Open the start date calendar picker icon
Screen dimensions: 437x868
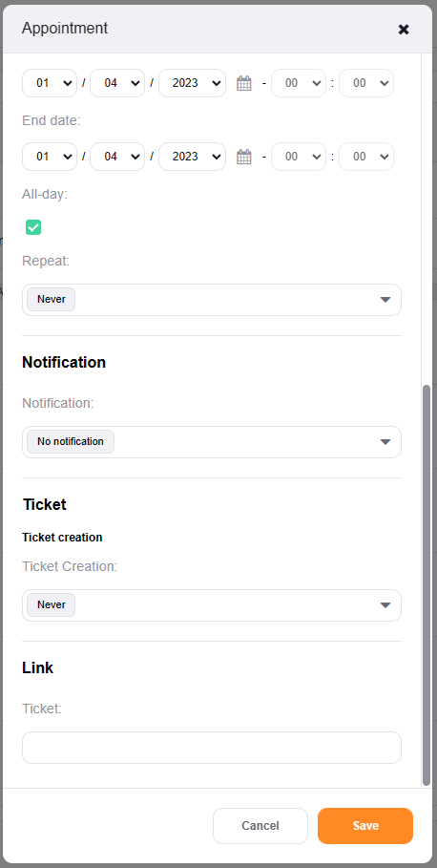click(244, 84)
